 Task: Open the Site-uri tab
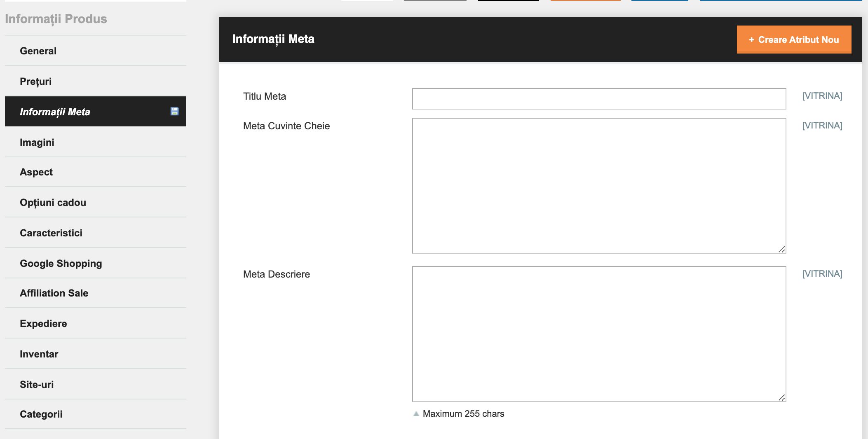[x=96, y=385]
